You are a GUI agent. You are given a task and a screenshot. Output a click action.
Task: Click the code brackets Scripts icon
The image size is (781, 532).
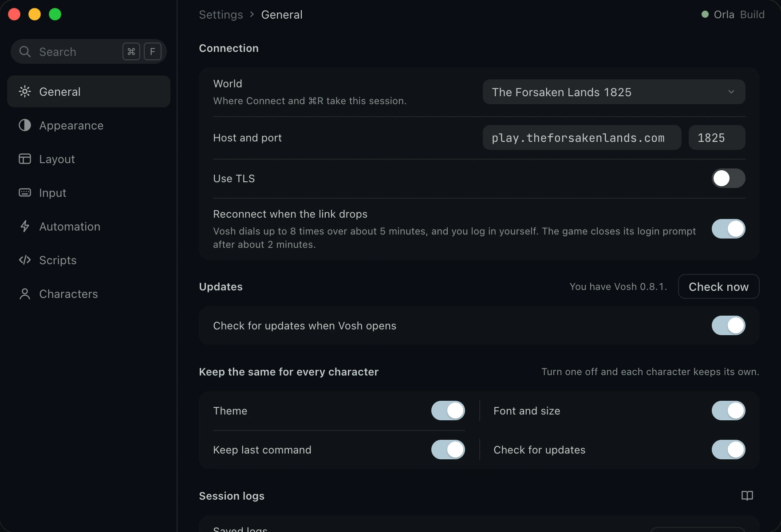[25, 260]
